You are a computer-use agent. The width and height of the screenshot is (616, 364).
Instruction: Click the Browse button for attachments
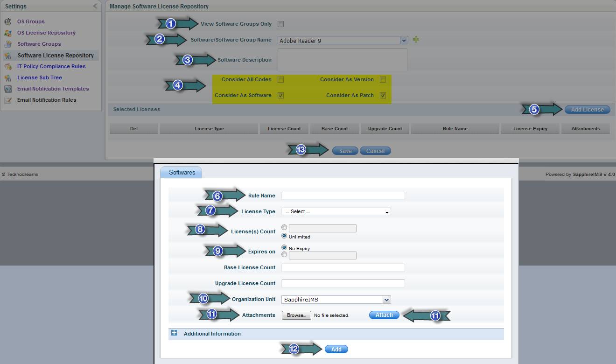(x=296, y=315)
